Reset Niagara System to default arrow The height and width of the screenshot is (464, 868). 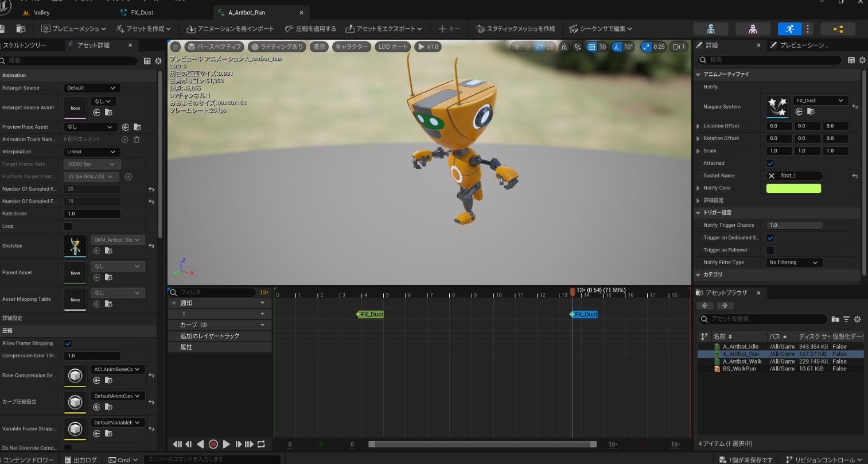pos(855,107)
